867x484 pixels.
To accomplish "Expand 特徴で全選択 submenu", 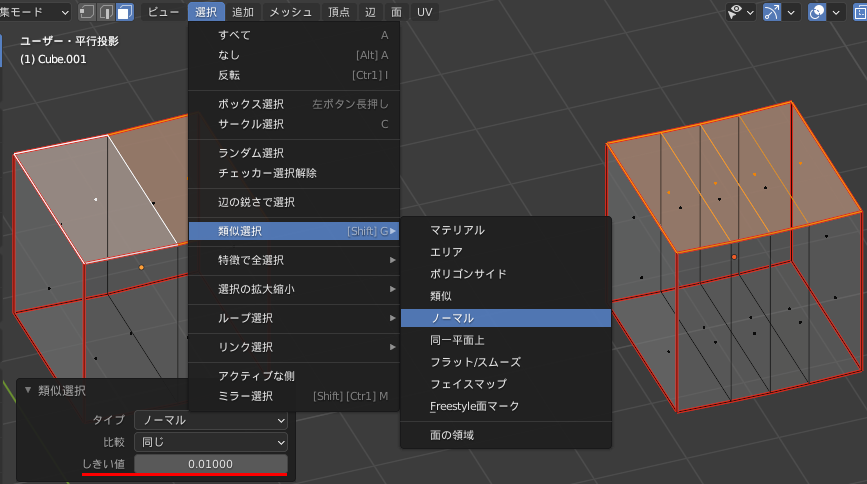I will tap(294, 260).
